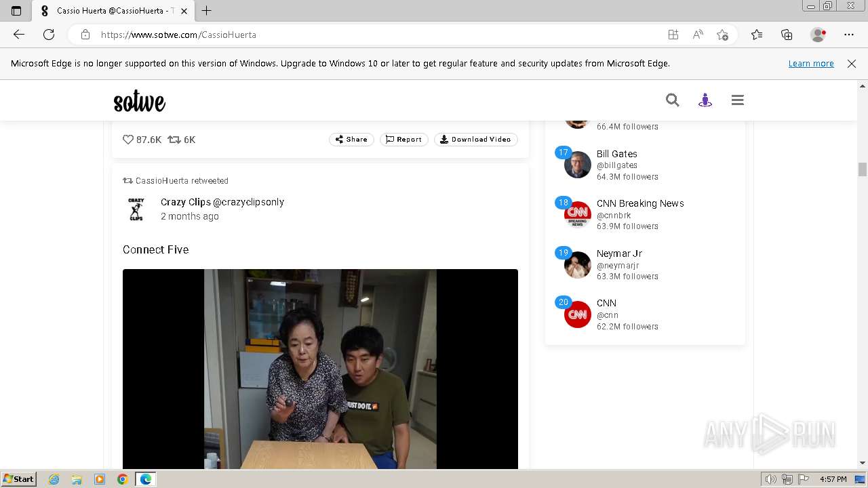Click the scrollbar down arrow
Viewport: 868px width, 488px height.
tap(863, 464)
